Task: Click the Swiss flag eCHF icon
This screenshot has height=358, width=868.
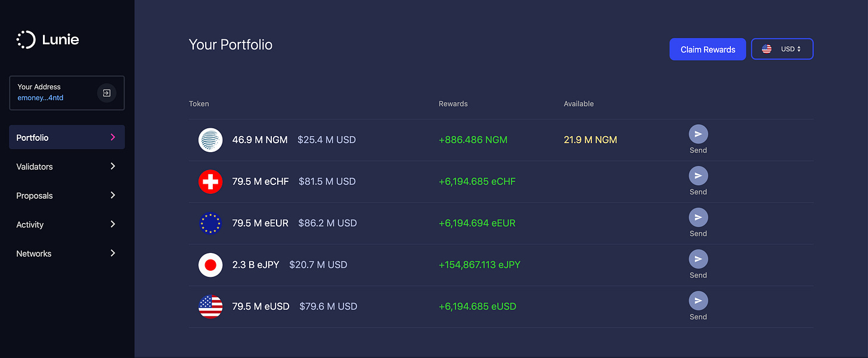Action: coord(210,181)
